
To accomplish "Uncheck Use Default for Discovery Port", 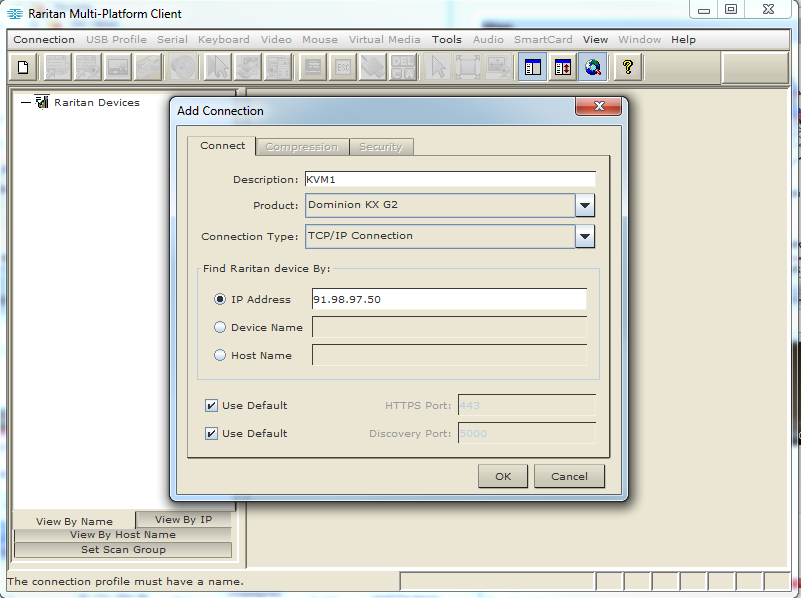I will (x=211, y=434).
